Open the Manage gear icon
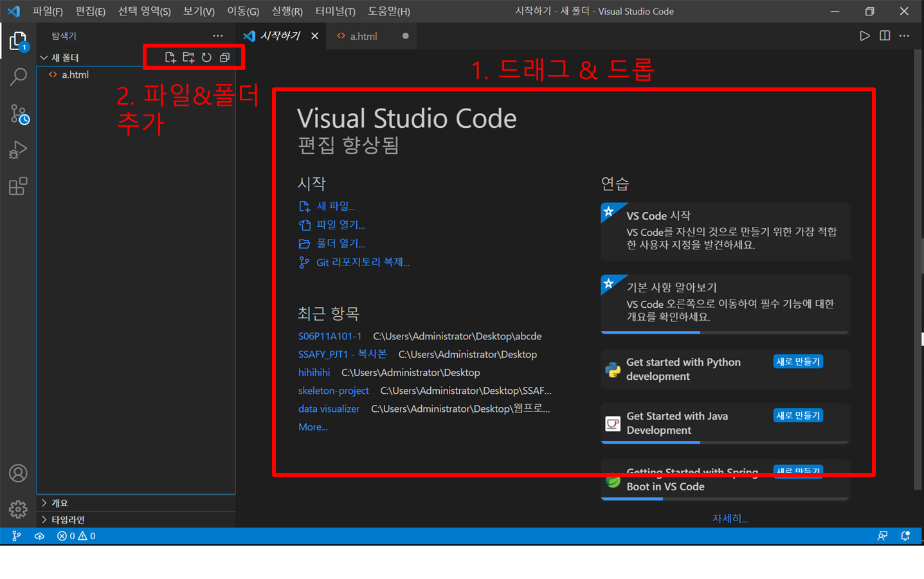 (x=18, y=510)
